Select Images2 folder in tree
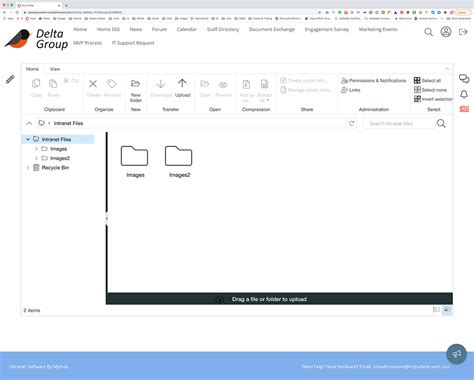This screenshot has height=380, width=474. tap(60, 158)
